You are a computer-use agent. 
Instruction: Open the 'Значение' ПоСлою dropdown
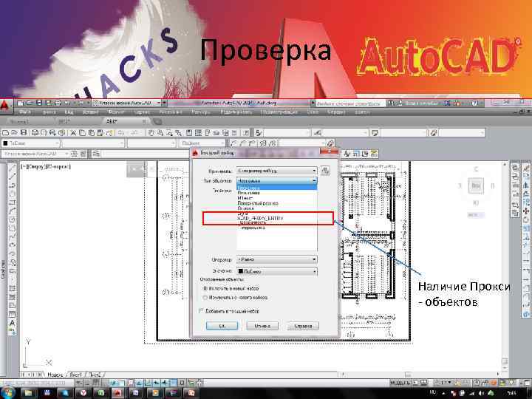point(276,271)
